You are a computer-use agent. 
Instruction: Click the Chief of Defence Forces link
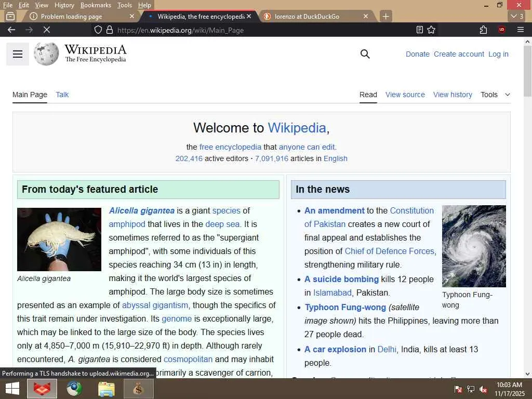click(390, 251)
